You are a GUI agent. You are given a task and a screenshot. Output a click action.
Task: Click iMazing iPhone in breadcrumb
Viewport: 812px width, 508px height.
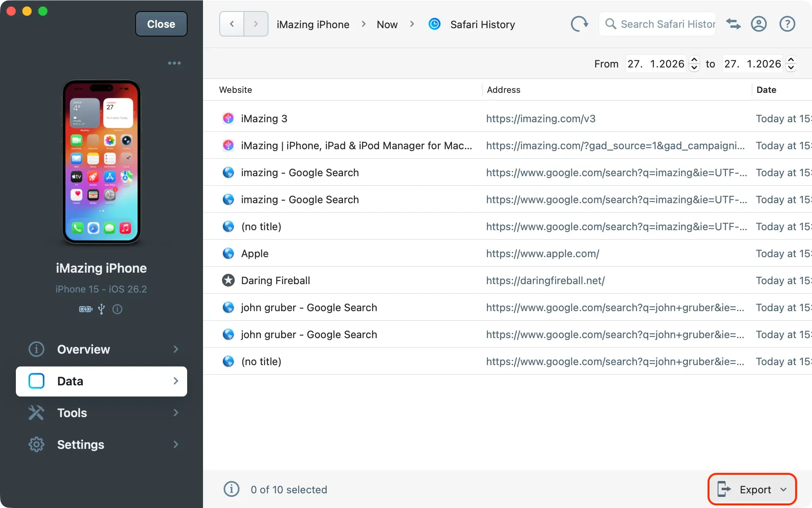[x=313, y=25]
